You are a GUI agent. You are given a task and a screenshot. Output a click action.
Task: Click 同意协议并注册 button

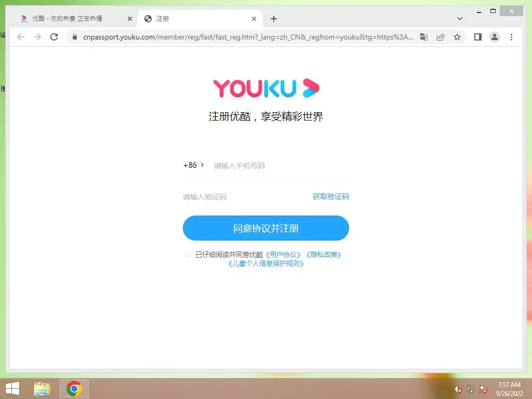click(266, 228)
